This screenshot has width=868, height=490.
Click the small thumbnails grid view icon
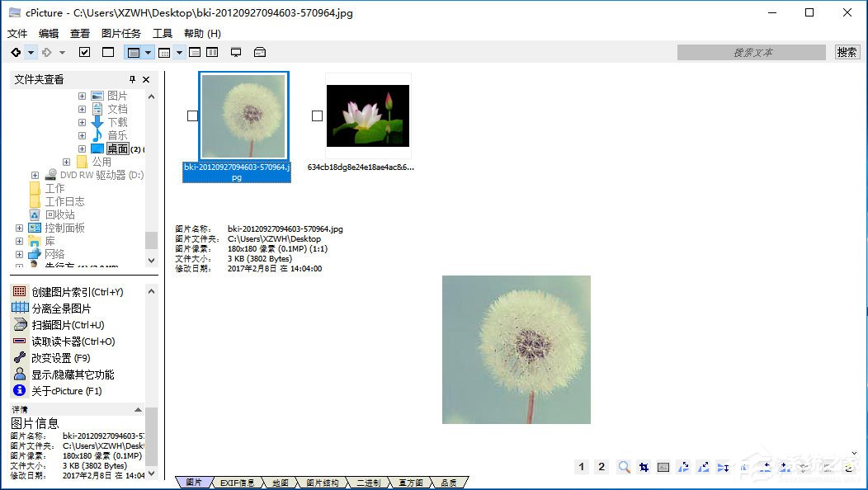[x=164, y=53]
